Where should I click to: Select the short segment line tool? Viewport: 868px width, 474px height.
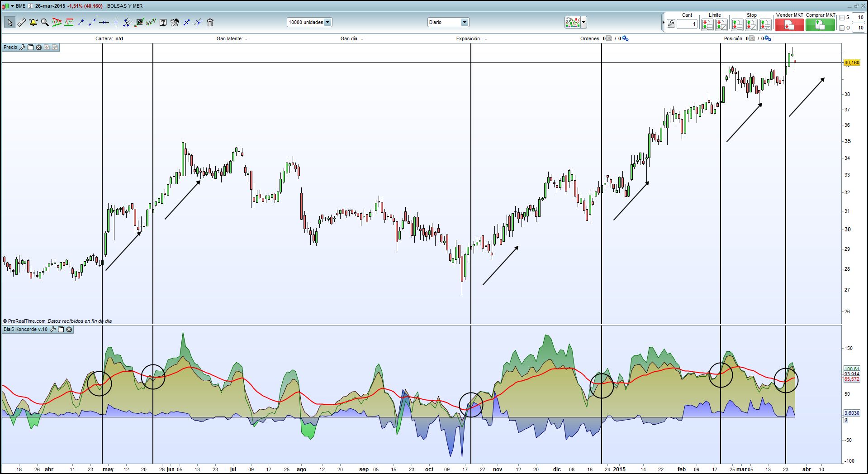click(x=81, y=22)
